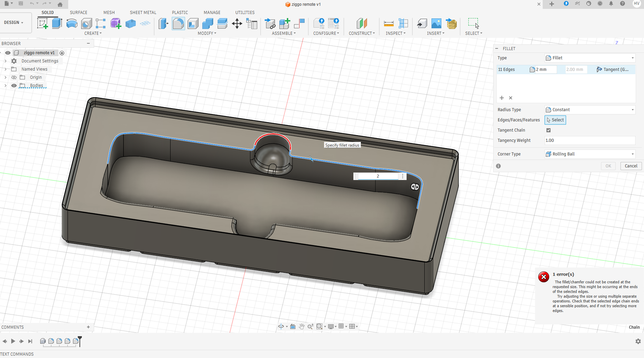Click the Cancel button in Fillet dialog
Viewport: 644px width, 358px height.
pyautogui.click(x=631, y=166)
